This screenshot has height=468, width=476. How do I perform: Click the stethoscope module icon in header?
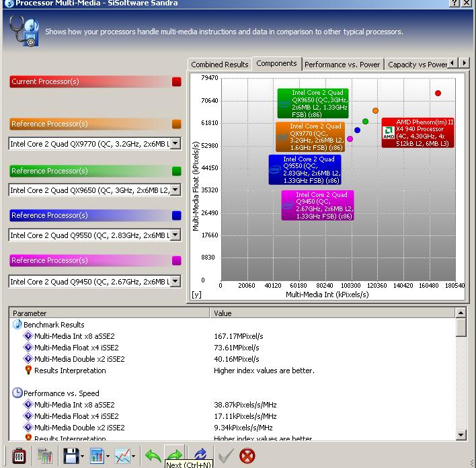pos(24,31)
